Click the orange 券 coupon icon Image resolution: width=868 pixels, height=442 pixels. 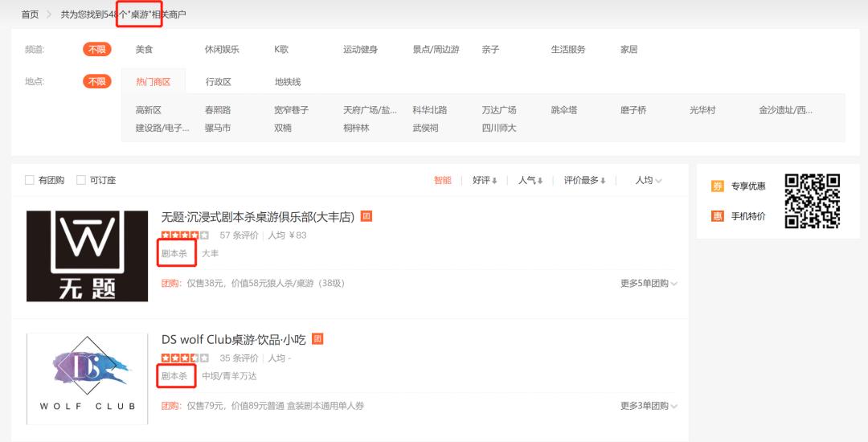[x=718, y=186]
